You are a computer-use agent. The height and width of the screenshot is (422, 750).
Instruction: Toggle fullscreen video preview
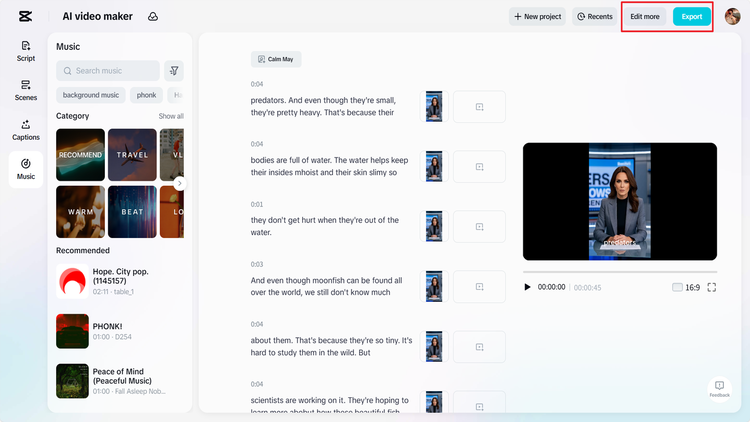pos(711,287)
